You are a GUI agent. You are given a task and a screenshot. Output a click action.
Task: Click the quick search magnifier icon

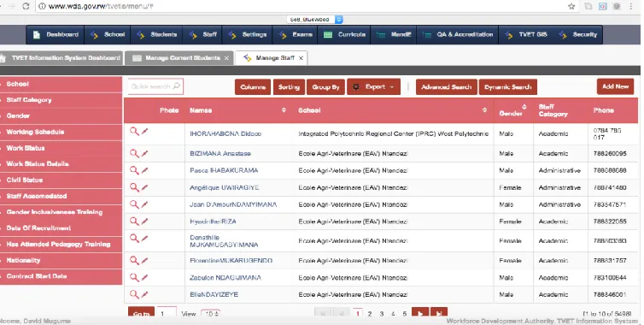coord(176,86)
